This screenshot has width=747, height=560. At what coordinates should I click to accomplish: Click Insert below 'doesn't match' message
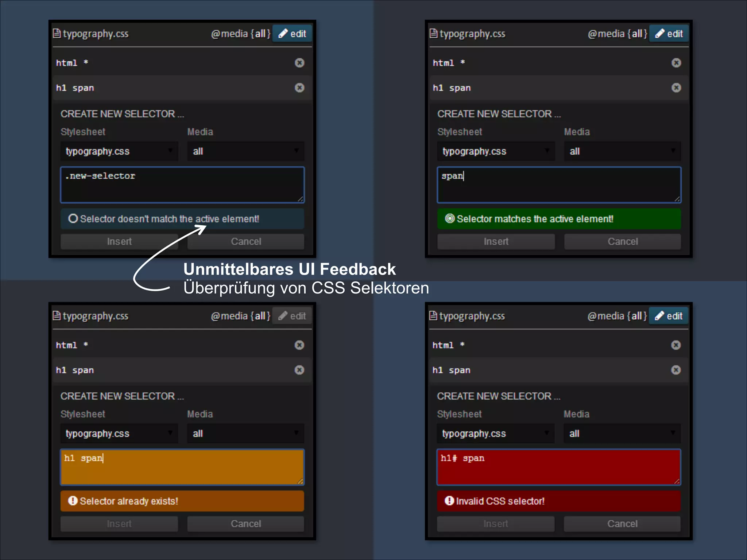click(x=119, y=241)
